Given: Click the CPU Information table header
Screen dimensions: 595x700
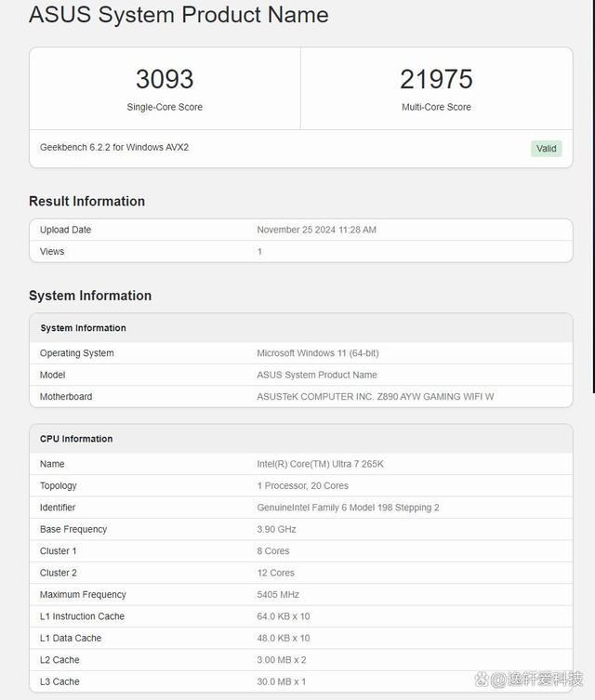Looking at the screenshot, I should [x=76, y=439].
